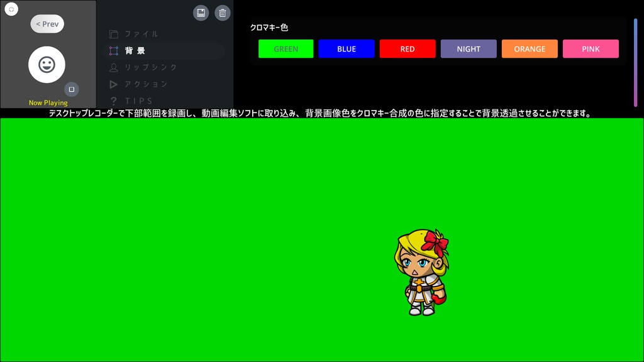
Task: Select the PINK background color
Action: pos(591,48)
